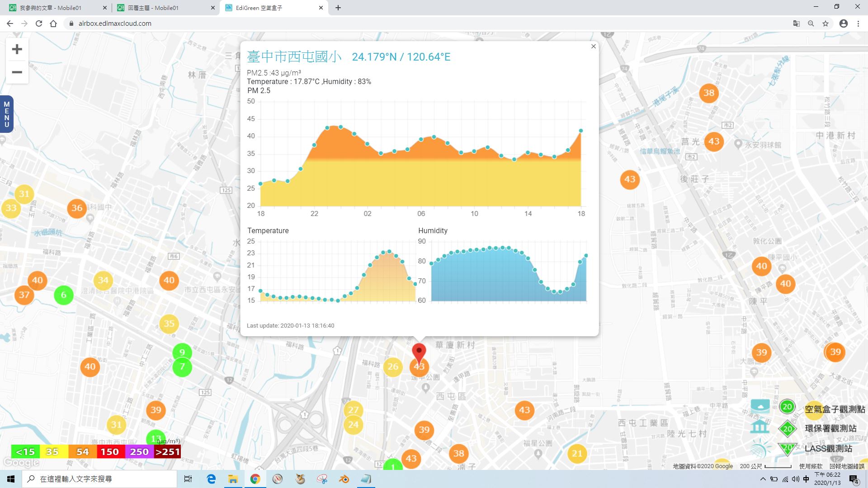Open the Google Translate page icon
The image size is (868, 488).
point(797,23)
